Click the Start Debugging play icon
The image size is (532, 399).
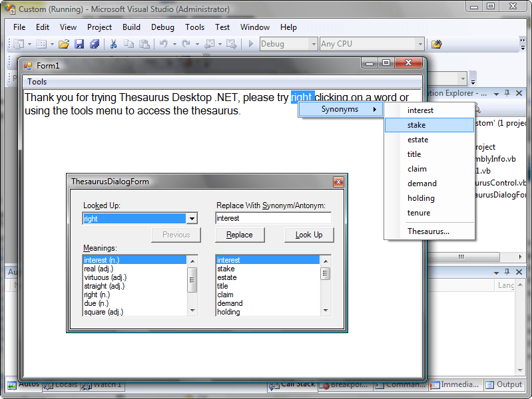pyautogui.click(x=251, y=44)
